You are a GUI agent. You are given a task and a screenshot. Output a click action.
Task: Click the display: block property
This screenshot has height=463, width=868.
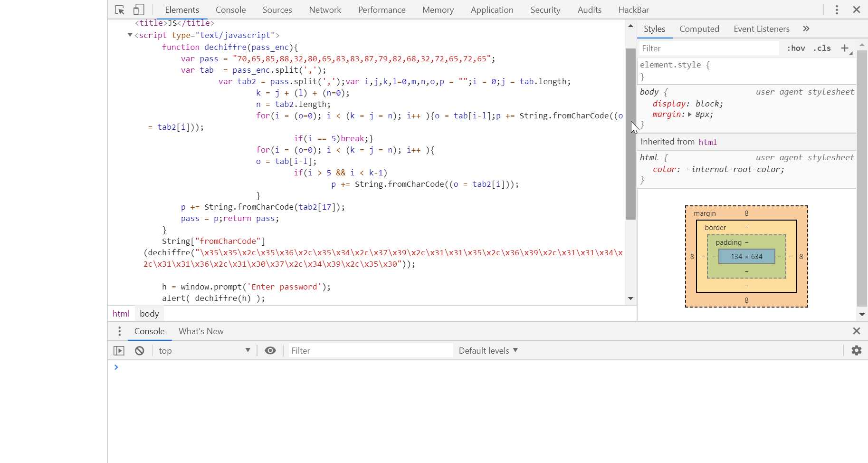[688, 104]
